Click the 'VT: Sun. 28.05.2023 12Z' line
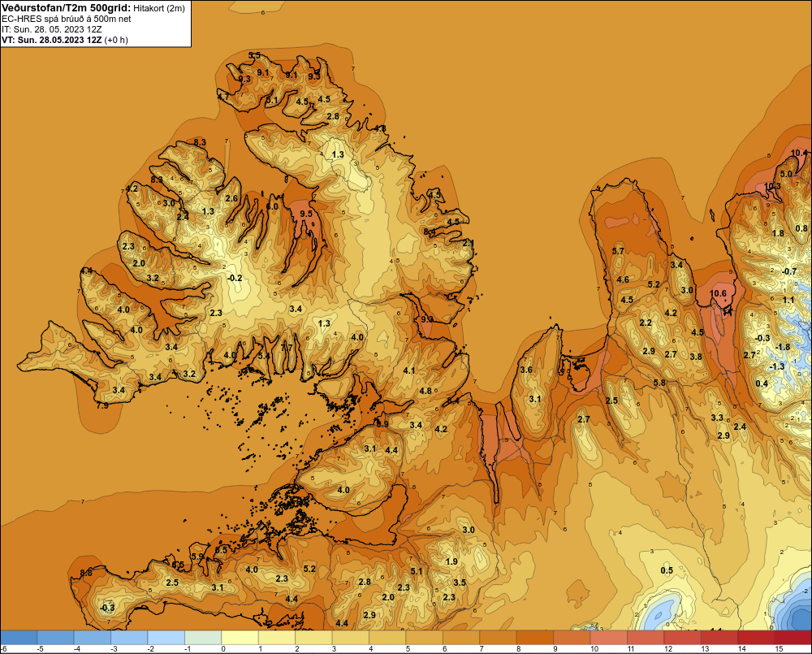 pos(52,39)
